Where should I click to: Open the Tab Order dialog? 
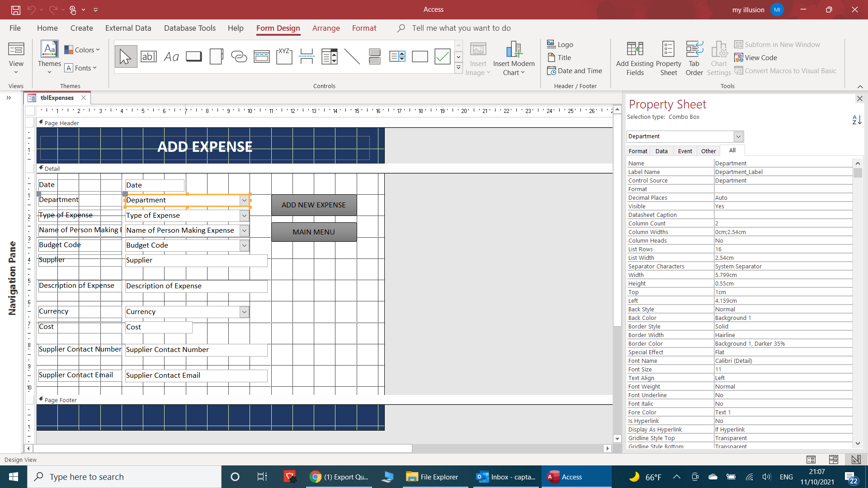(694, 58)
